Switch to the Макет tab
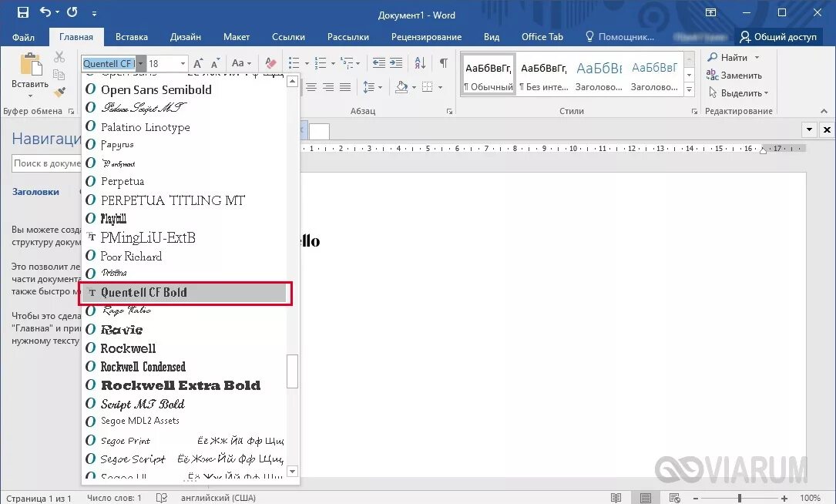The image size is (836, 504). [x=237, y=37]
